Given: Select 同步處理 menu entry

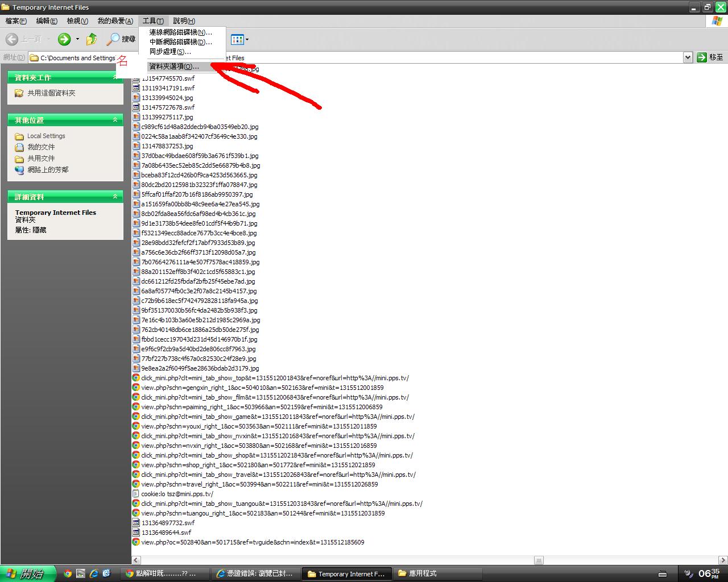Looking at the screenshot, I should pyautogui.click(x=169, y=52).
